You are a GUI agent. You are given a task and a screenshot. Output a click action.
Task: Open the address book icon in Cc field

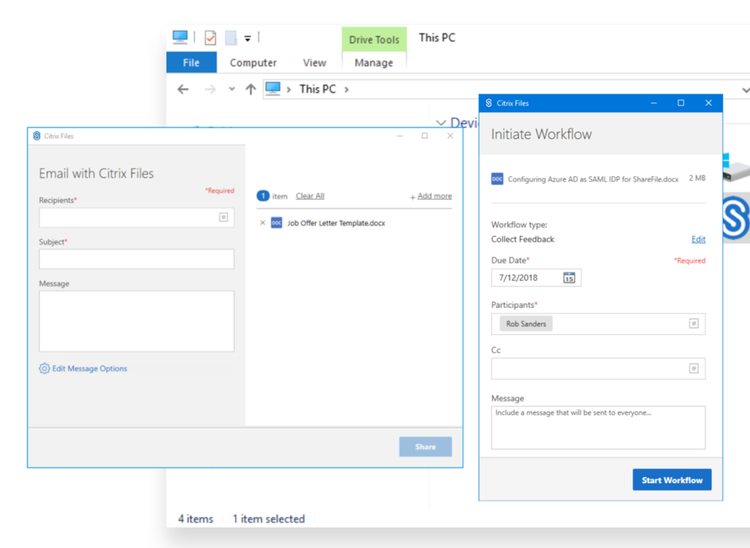(x=694, y=368)
